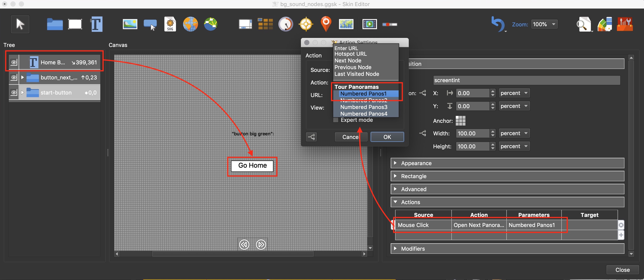Select the SVG import tool
This screenshot has width=644, height=280.
coord(170,24)
